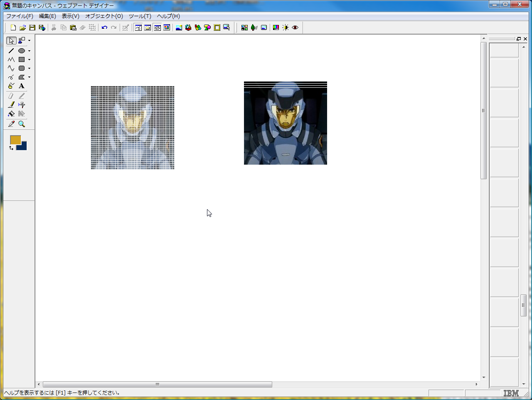Click the four colored squares toolbar icon
The width and height of the screenshot is (532, 400).
(x=244, y=27)
